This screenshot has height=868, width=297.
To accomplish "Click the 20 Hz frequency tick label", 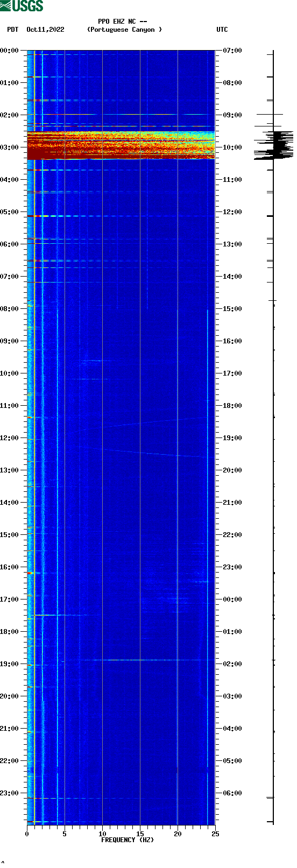I will click(x=178, y=834).
